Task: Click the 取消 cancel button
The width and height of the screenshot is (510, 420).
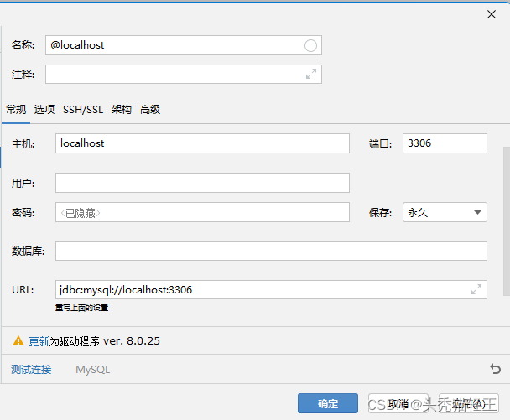Action: (x=398, y=403)
